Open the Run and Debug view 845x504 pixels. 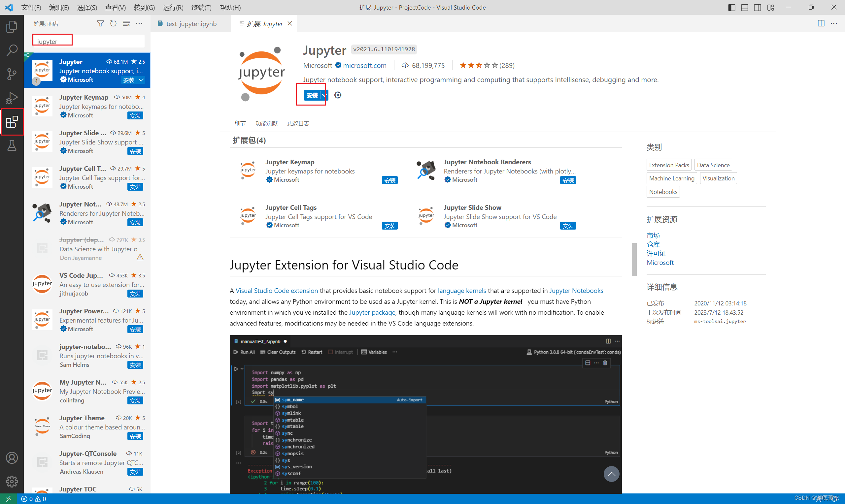pos(12,98)
